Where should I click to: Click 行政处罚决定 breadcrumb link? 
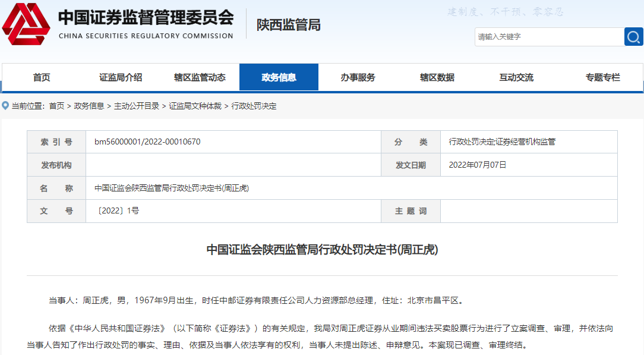(x=254, y=106)
